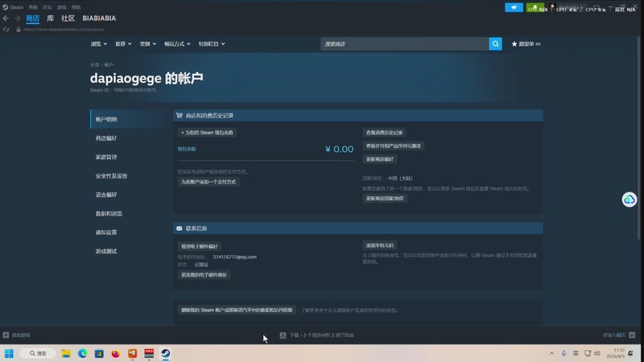Viewport: 644px width, 362px height.
Task: Click the Windows taskbar search box
Action: point(38,353)
